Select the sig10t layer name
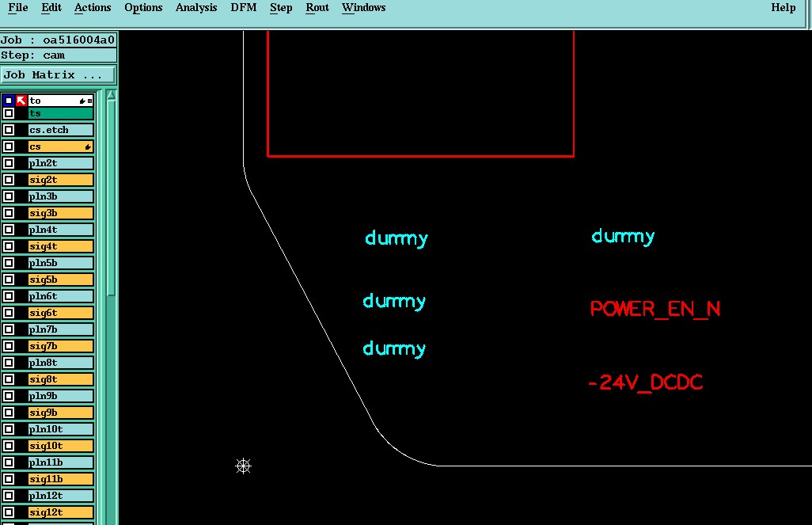Screen dimensions: 812x525 pyautogui.click(x=61, y=446)
